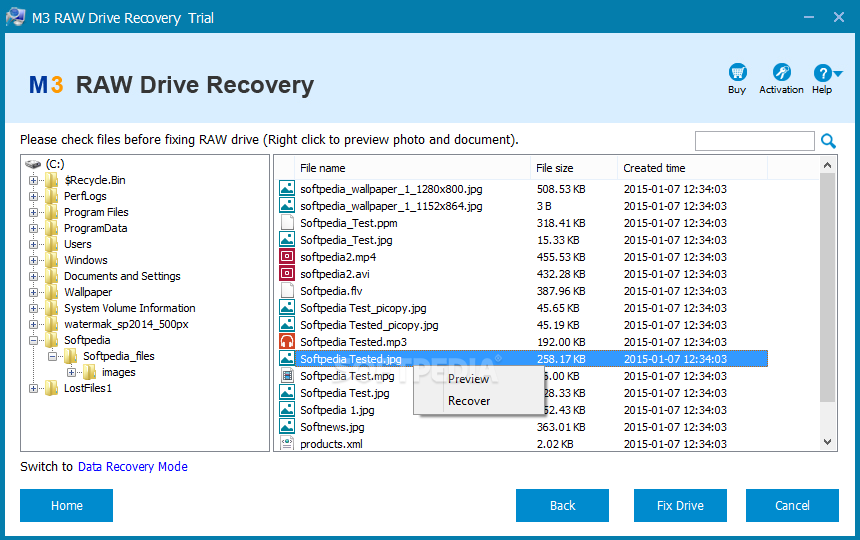The image size is (860, 540).
Task: Click folder icon of images
Action: point(89,372)
